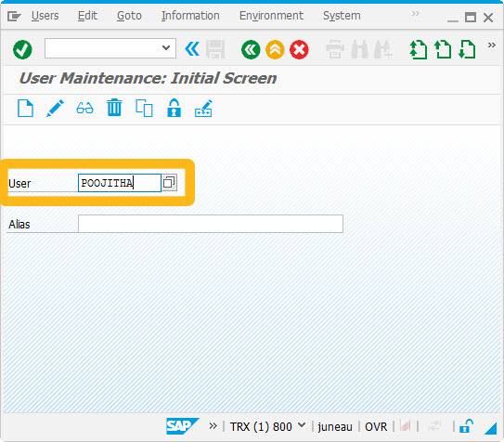Image resolution: width=504 pixels, height=442 pixels.
Task: Go to previous page icon
Action: [443, 49]
